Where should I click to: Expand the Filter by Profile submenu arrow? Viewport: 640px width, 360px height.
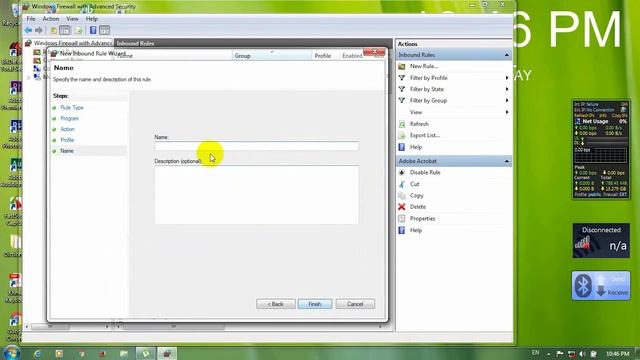(x=507, y=78)
